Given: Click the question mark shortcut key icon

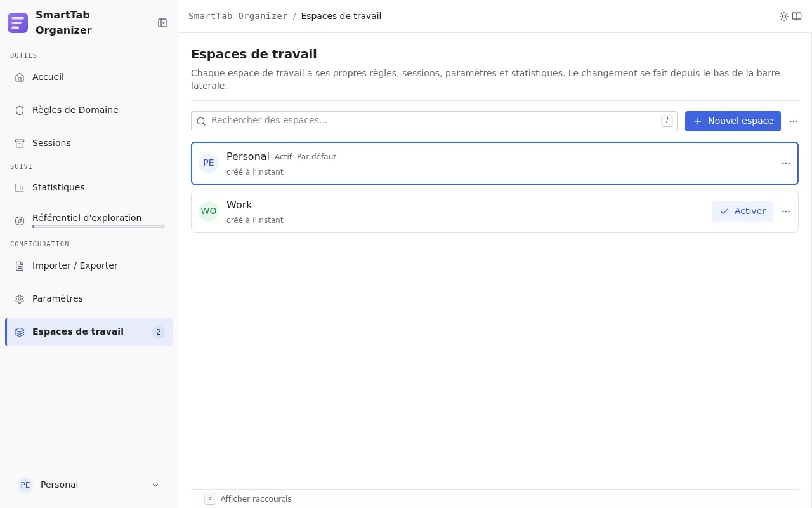Looking at the screenshot, I should (x=210, y=498).
